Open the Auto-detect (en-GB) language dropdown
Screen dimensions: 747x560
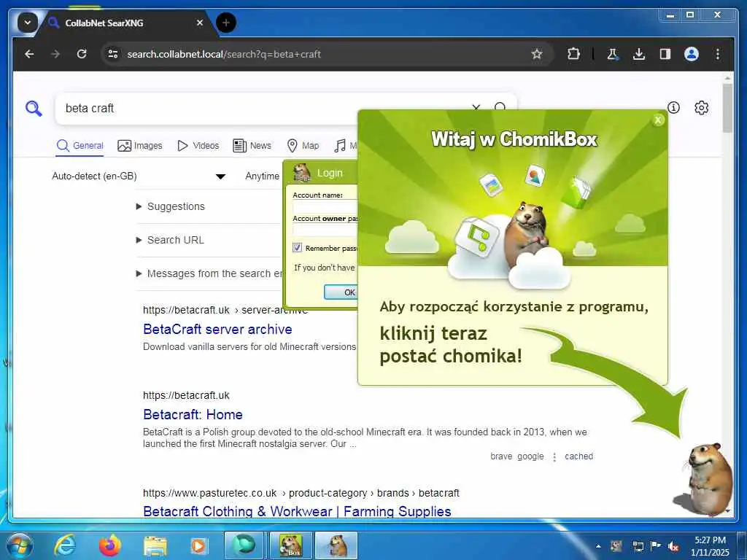(x=139, y=176)
